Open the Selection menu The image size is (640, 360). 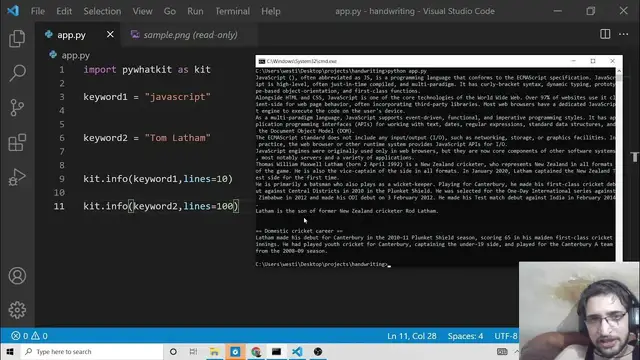[x=102, y=11]
